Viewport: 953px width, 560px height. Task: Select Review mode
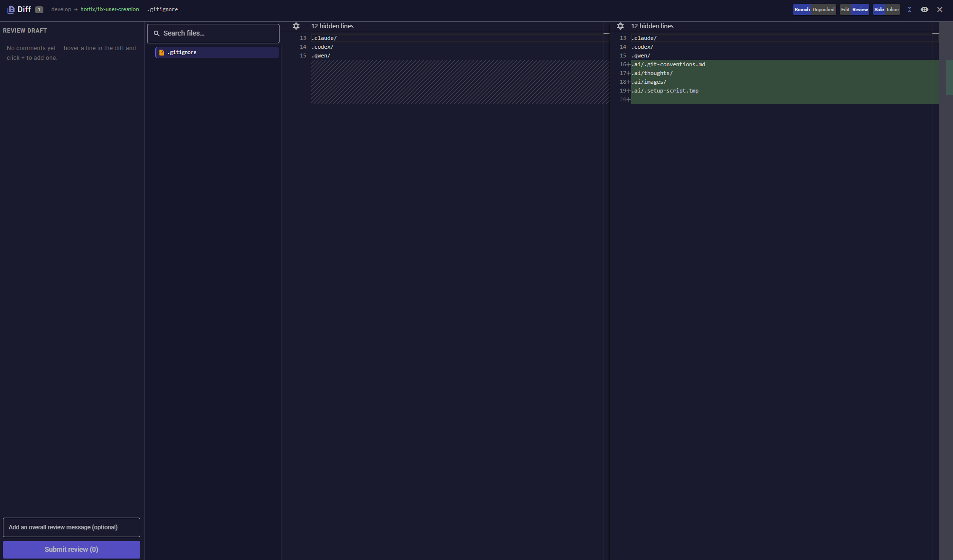coord(860,10)
